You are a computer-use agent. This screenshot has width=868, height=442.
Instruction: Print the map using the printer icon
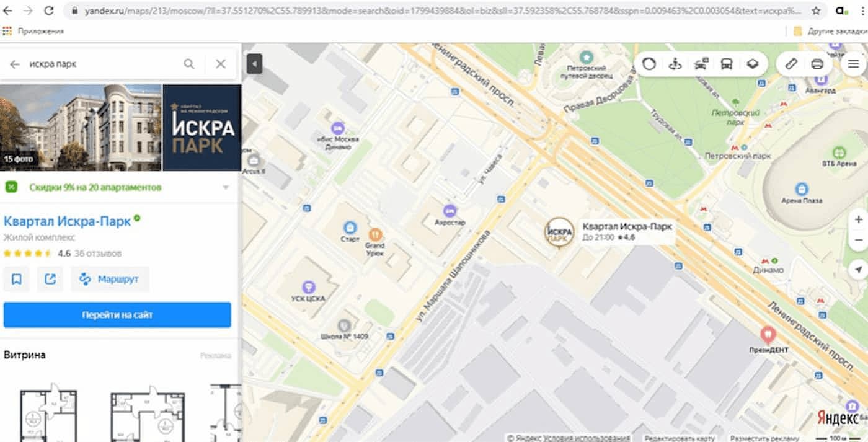[817, 64]
